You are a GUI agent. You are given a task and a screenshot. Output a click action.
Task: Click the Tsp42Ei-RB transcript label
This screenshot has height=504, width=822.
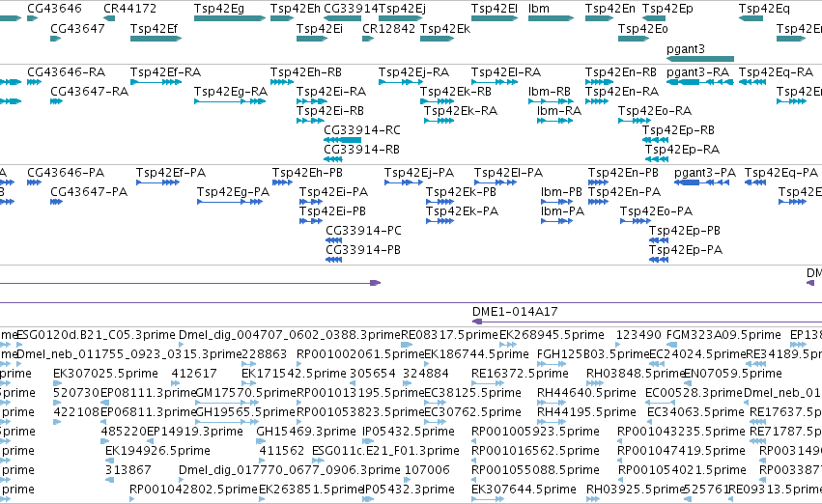[329, 110]
